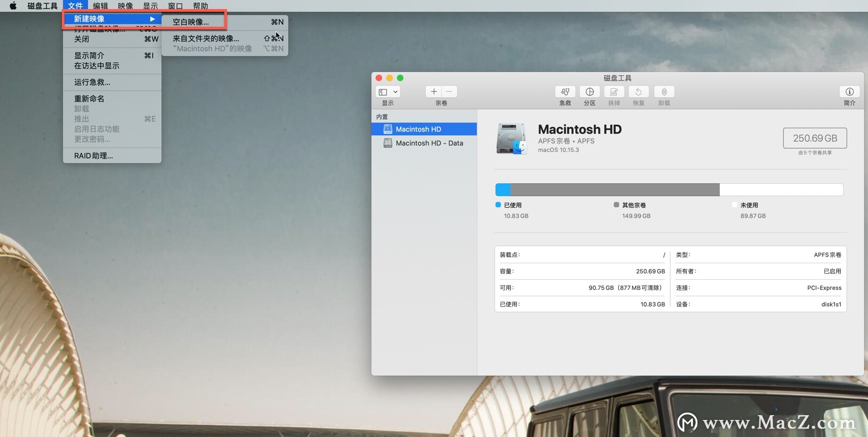Select Macintosh HD in sidebar

[x=424, y=129]
